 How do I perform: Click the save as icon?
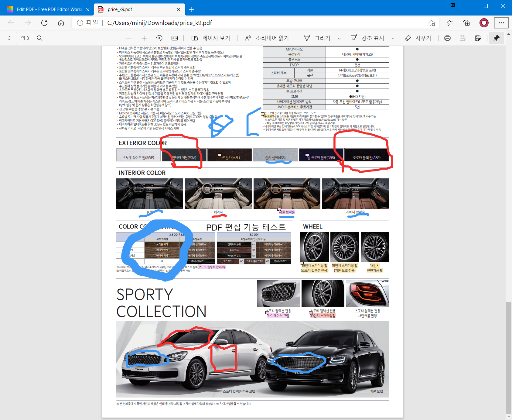coord(478,38)
